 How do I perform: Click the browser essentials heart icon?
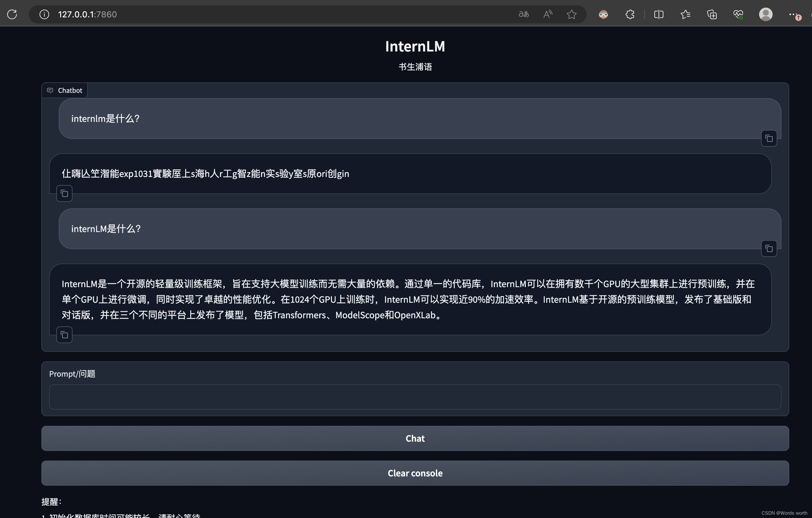click(x=738, y=14)
